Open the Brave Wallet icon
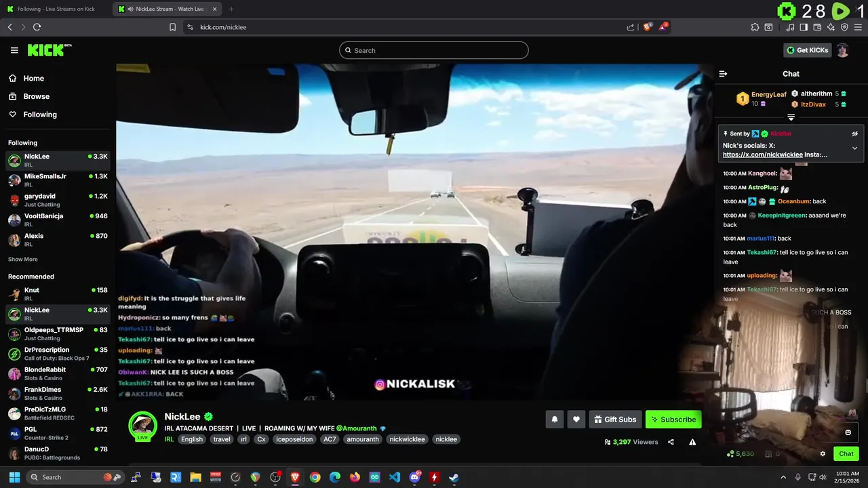 pyautogui.click(x=817, y=27)
